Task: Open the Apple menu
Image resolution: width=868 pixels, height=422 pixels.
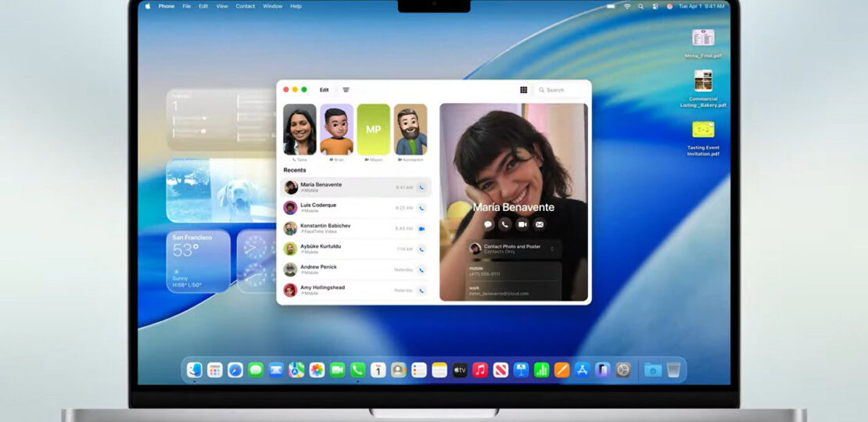Action: point(148,6)
